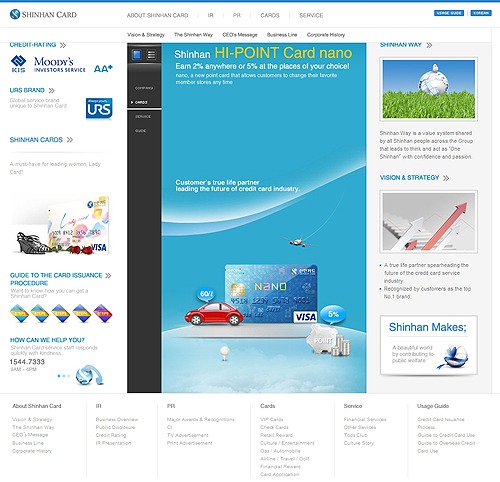
Task: Go to Vision & Strategy submenu
Action: tap(146, 35)
